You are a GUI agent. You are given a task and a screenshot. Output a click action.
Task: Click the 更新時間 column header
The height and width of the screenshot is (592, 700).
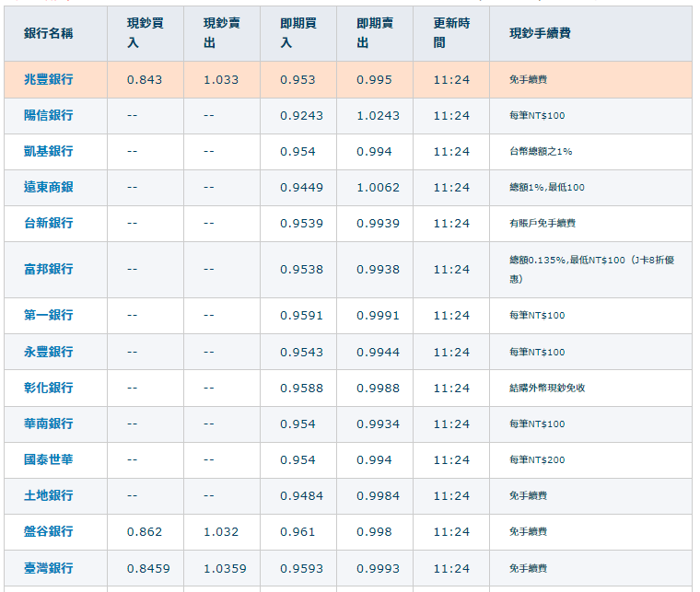(450, 33)
